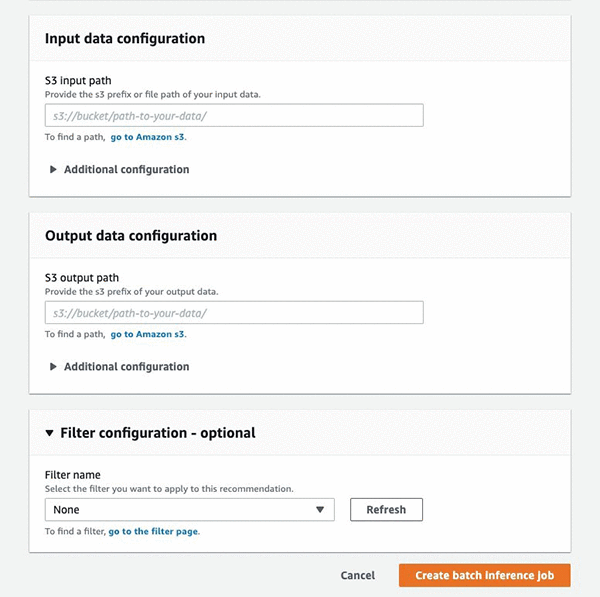Click the 'Filter name' field label
600x597 pixels.
73,475
